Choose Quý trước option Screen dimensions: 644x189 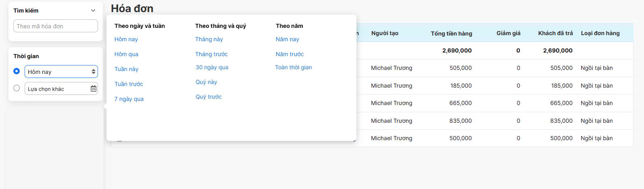(x=208, y=97)
